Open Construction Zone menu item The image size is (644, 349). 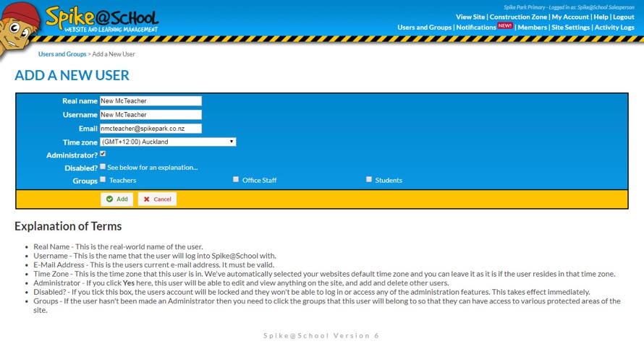click(x=518, y=17)
